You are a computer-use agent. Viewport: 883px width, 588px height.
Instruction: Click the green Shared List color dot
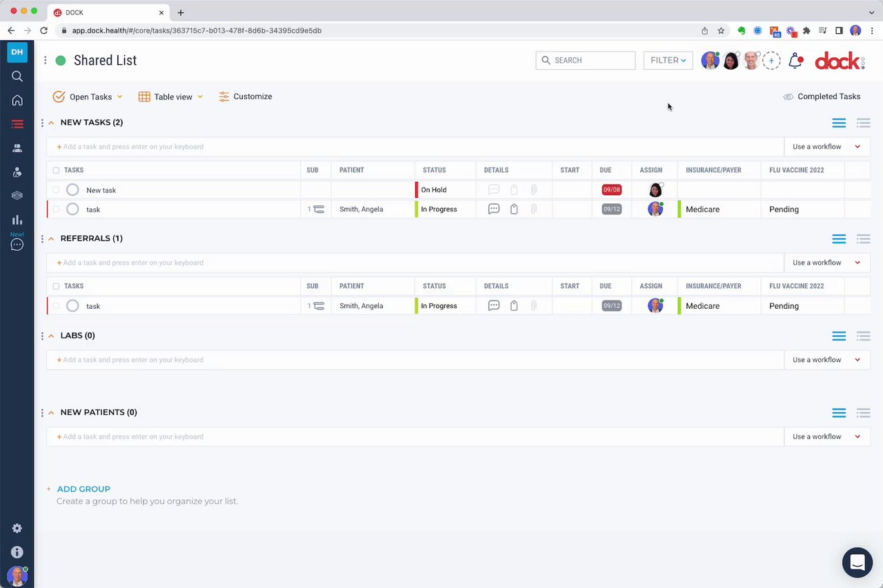click(61, 61)
